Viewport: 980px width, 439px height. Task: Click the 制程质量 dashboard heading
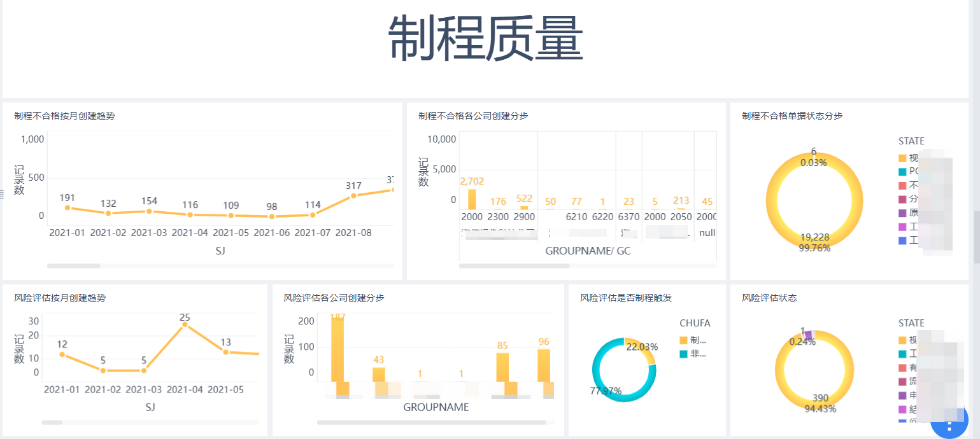coord(486,38)
